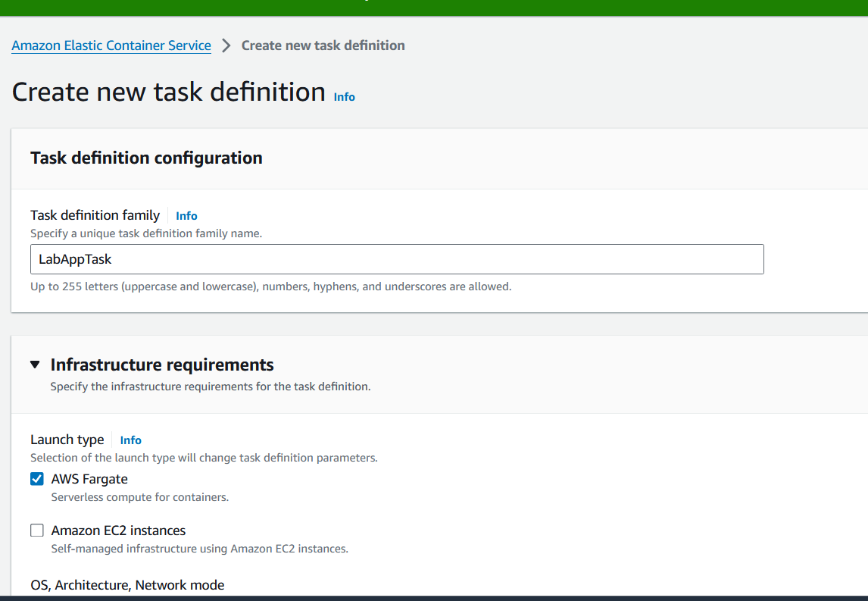
Task: Click the breadcrumb chevron separator icon
Action: [226, 45]
